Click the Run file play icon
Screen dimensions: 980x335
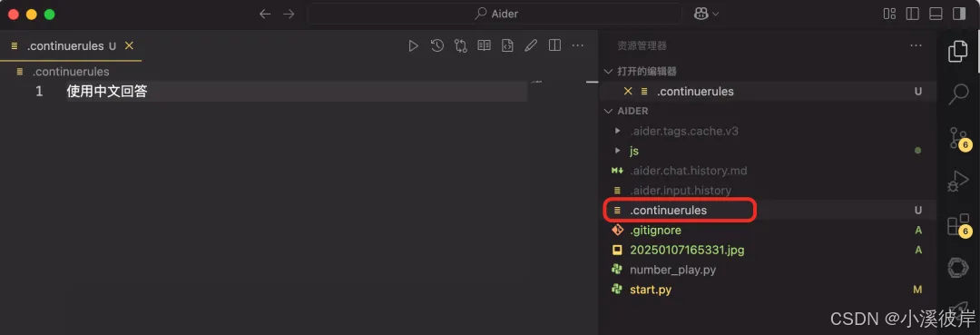pos(413,45)
